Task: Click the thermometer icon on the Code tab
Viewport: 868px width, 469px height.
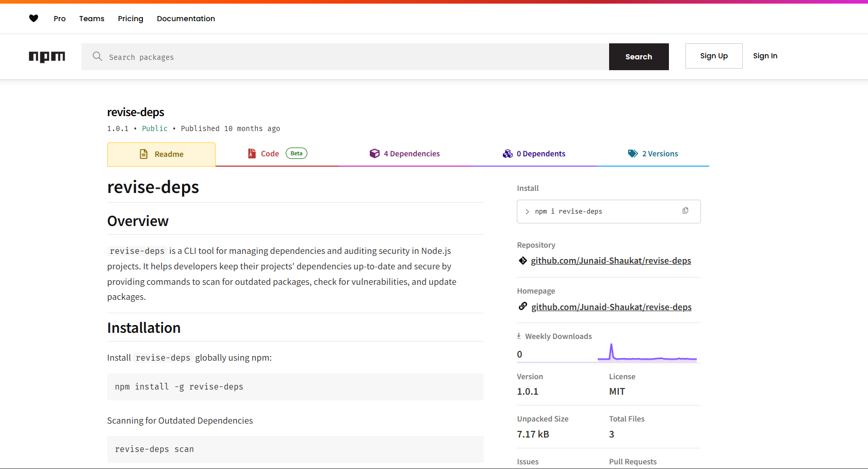Action: click(x=251, y=153)
